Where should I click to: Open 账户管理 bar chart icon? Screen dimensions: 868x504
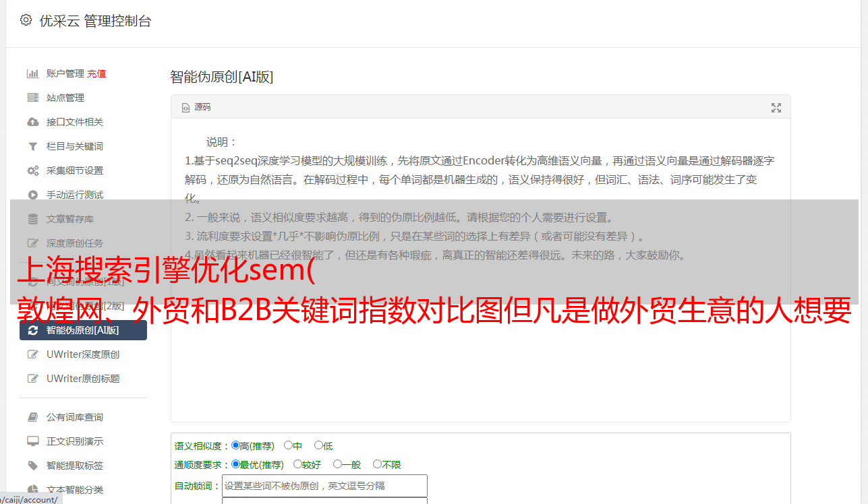point(32,73)
